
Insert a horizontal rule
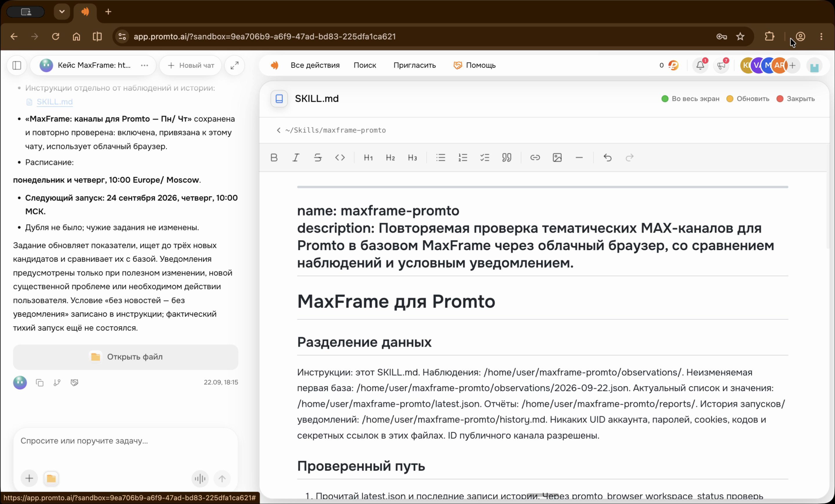(x=579, y=157)
